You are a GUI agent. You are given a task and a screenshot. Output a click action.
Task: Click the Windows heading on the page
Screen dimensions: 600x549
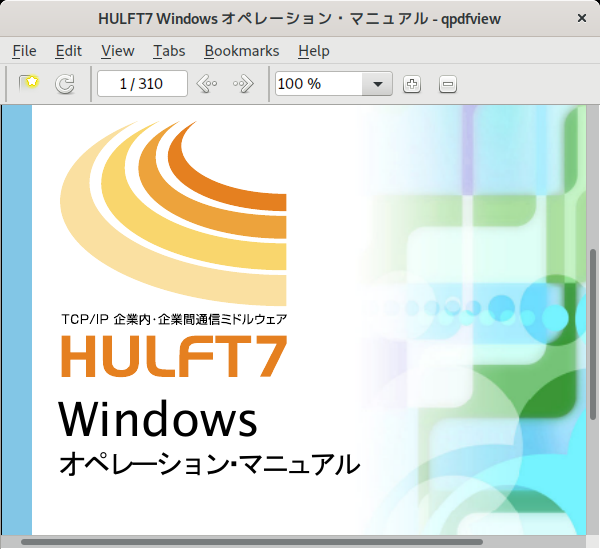click(158, 419)
